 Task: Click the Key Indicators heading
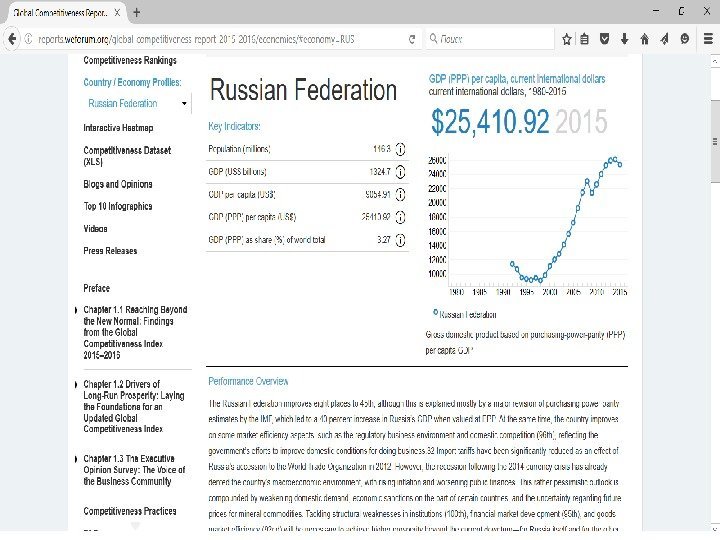[234, 126]
